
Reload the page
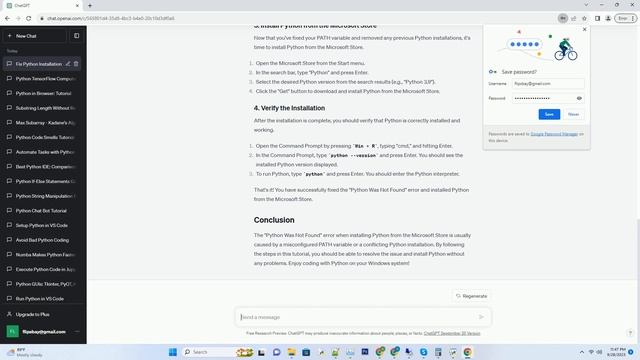click(29, 18)
